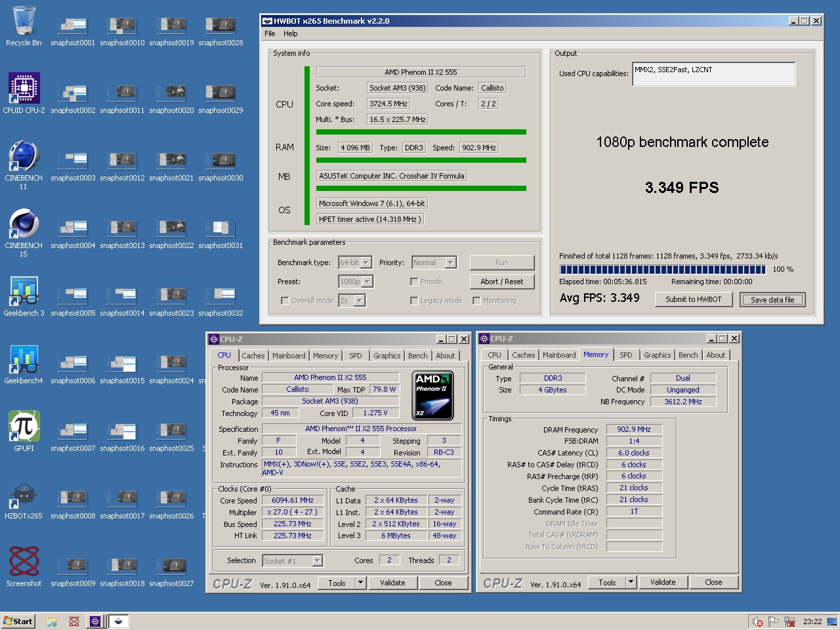The height and width of the screenshot is (630, 840).
Task: Select snaphsot0014 file on desktop
Action: pos(122,301)
